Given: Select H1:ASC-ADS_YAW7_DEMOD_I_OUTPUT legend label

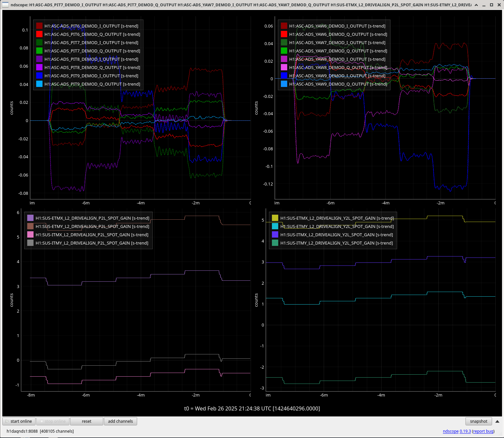Looking at the screenshot, I should (337, 42).
